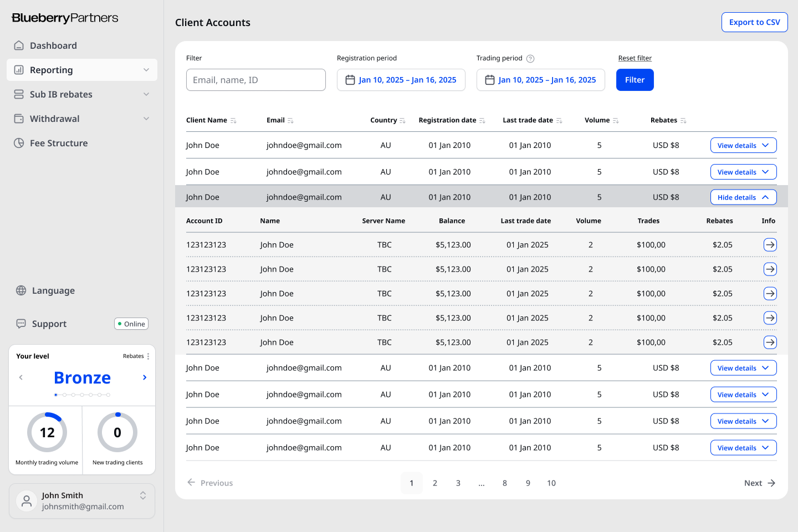Click the Previous page button
798x532 pixels.
point(210,483)
